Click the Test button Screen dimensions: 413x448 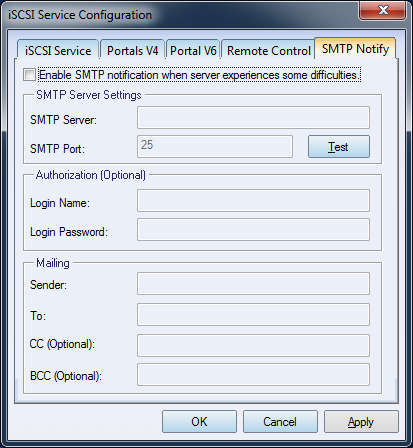[x=339, y=147]
